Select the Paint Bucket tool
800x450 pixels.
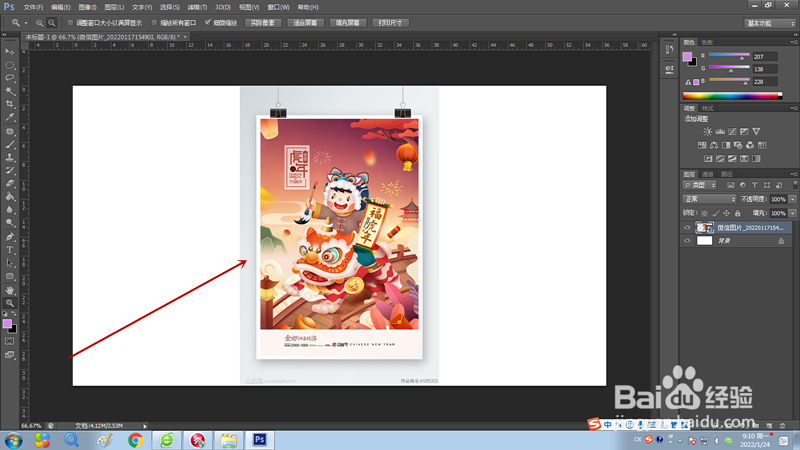click(x=10, y=197)
